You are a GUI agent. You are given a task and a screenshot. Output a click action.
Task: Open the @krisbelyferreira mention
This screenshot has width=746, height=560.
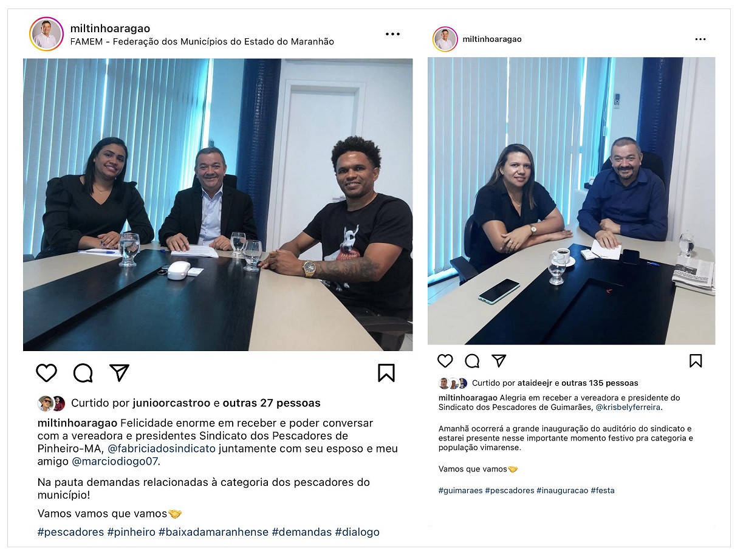[629, 408]
